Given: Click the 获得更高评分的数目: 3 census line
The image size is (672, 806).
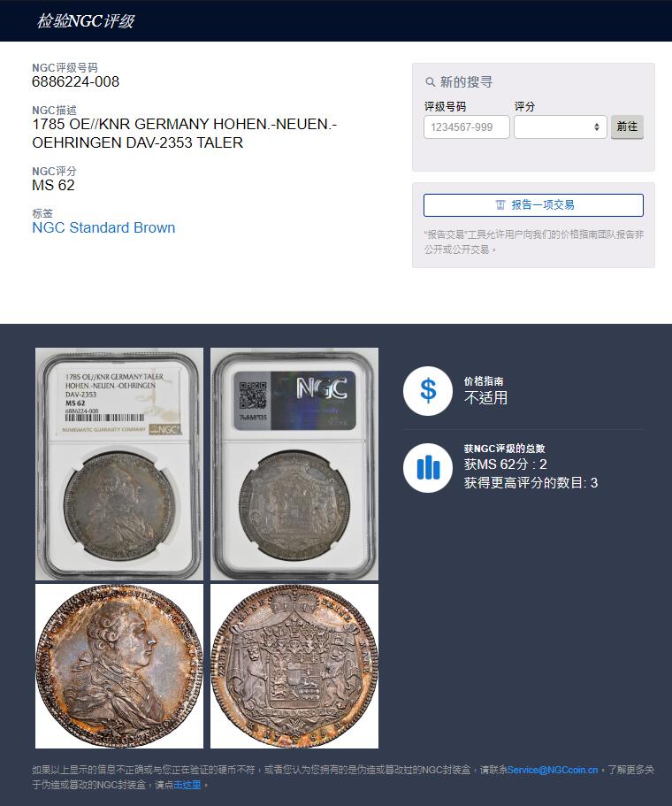Looking at the screenshot, I should tap(531, 483).
